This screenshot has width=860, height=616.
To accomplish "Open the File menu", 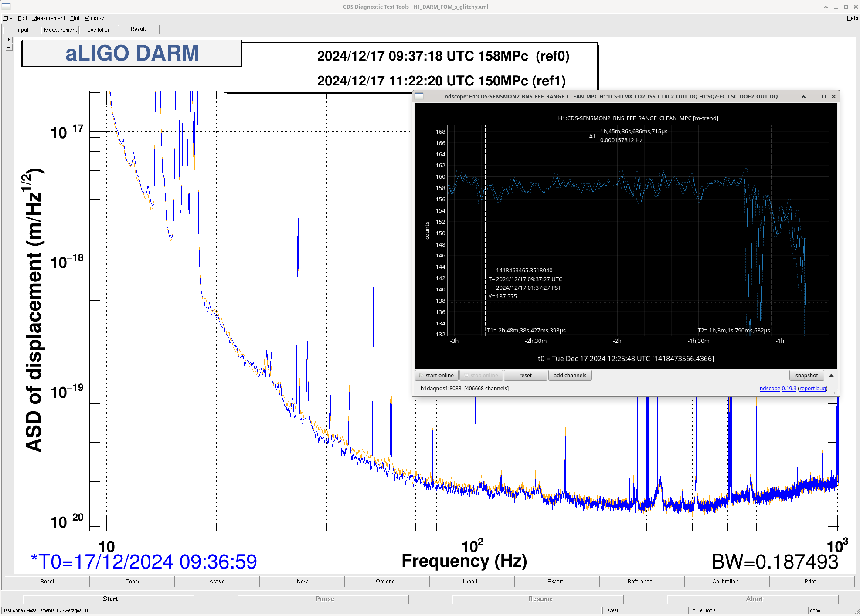I will (x=8, y=18).
